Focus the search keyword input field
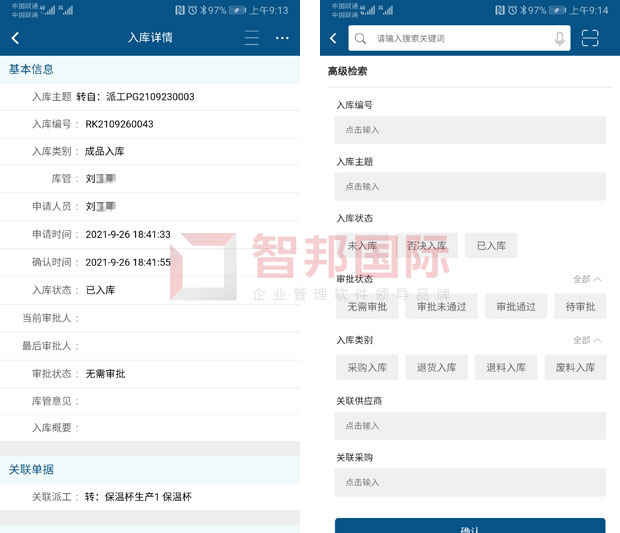Screen dimensions: 620x533 pyautogui.click(x=459, y=38)
